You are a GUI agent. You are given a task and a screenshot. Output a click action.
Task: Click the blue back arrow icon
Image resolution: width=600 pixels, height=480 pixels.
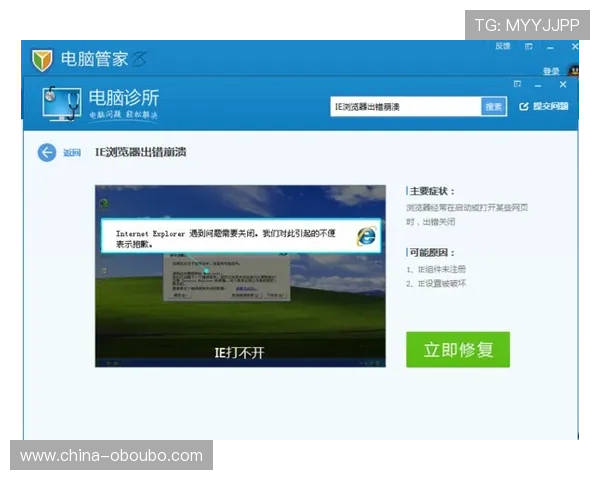click(x=47, y=152)
